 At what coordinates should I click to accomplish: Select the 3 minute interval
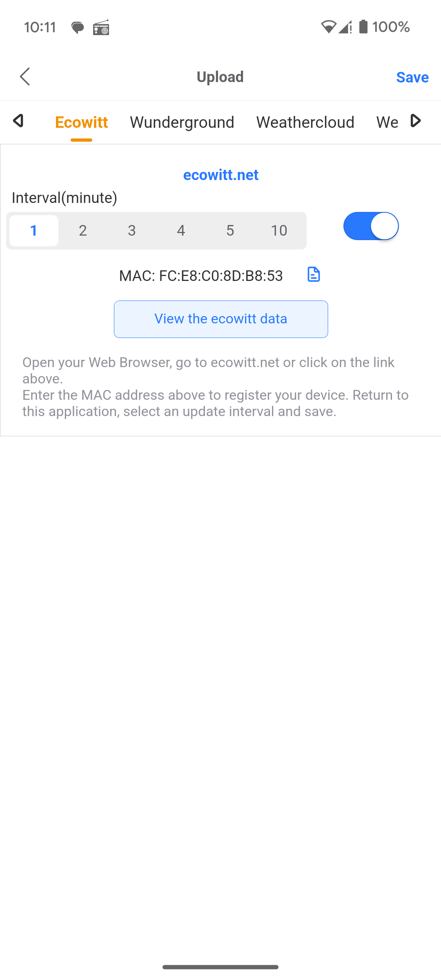pyautogui.click(x=132, y=231)
